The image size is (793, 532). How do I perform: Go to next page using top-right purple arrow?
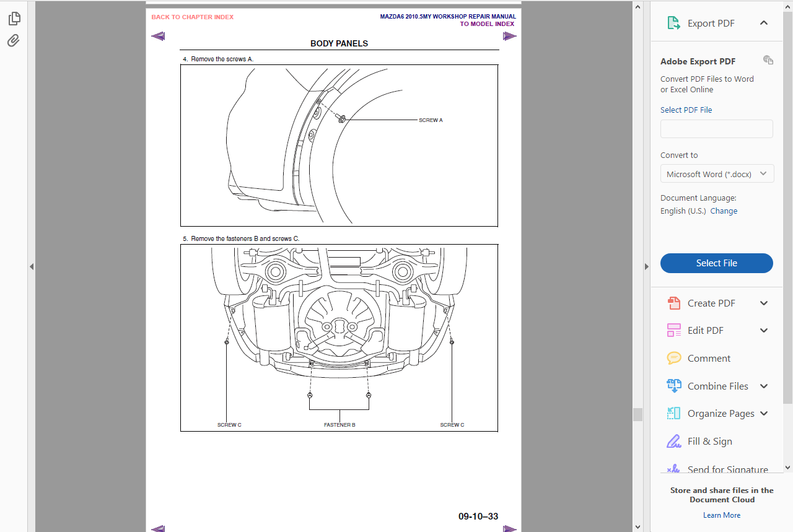point(509,36)
